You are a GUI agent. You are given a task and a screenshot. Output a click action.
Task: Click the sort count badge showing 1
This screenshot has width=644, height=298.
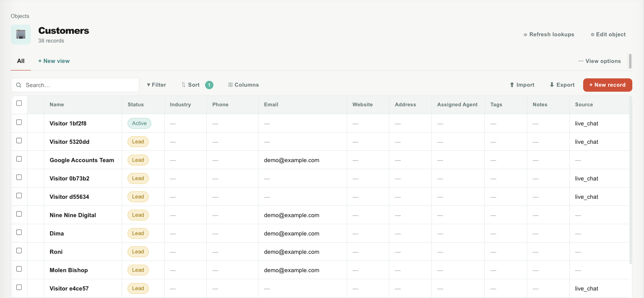[209, 85]
